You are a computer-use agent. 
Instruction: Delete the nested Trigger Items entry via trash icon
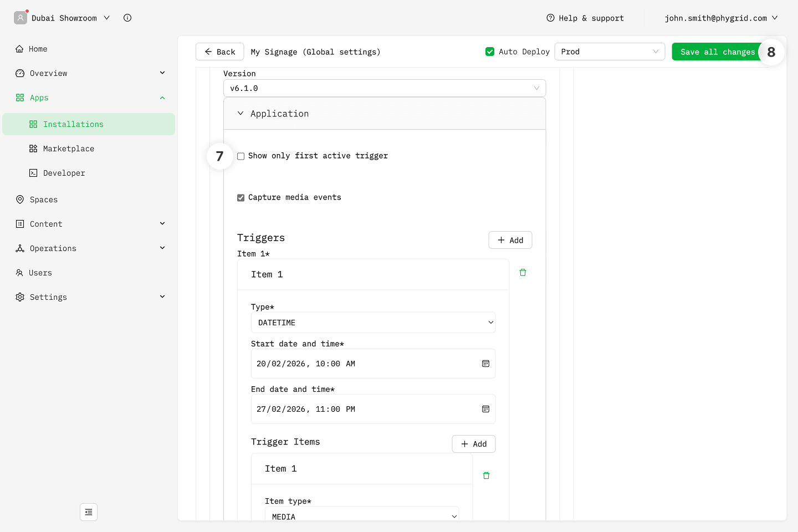(x=486, y=475)
